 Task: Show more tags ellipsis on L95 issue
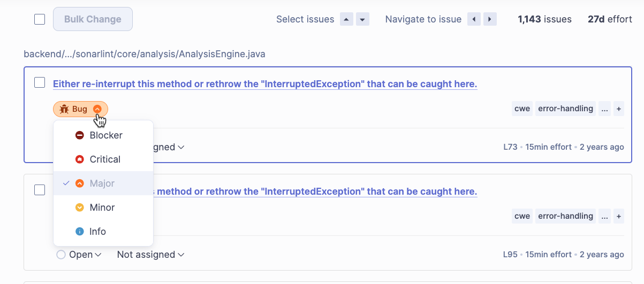[605, 216]
